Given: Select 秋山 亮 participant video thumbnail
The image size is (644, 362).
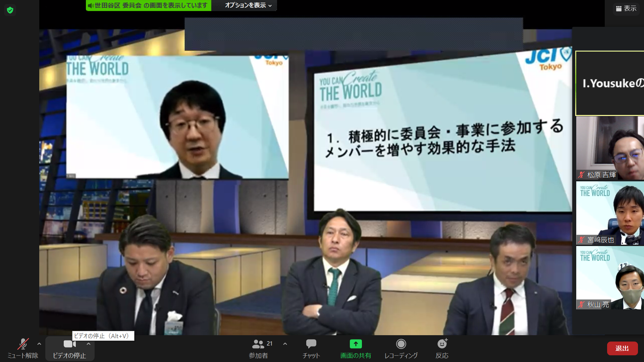Looking at the screenshot, I should point(610,278).
